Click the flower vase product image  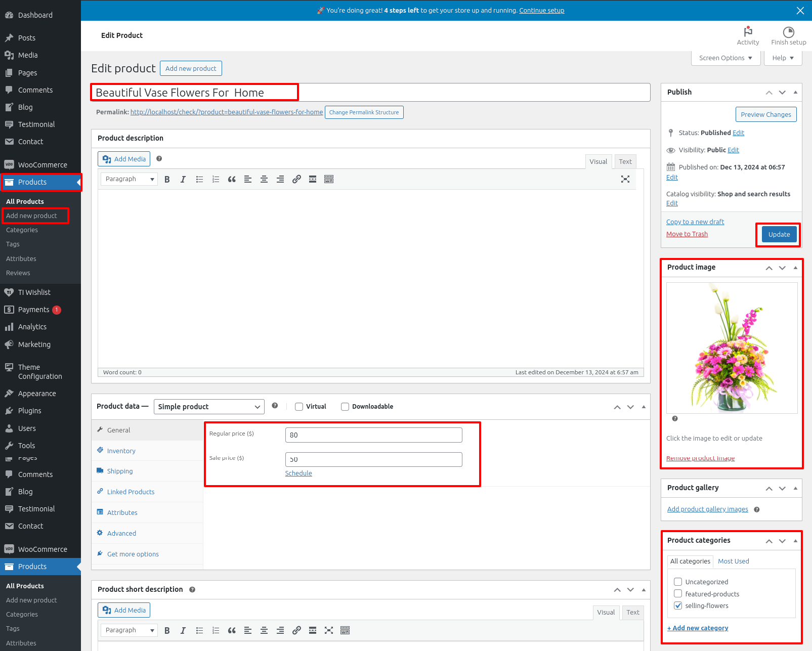(x=732, y=348)
